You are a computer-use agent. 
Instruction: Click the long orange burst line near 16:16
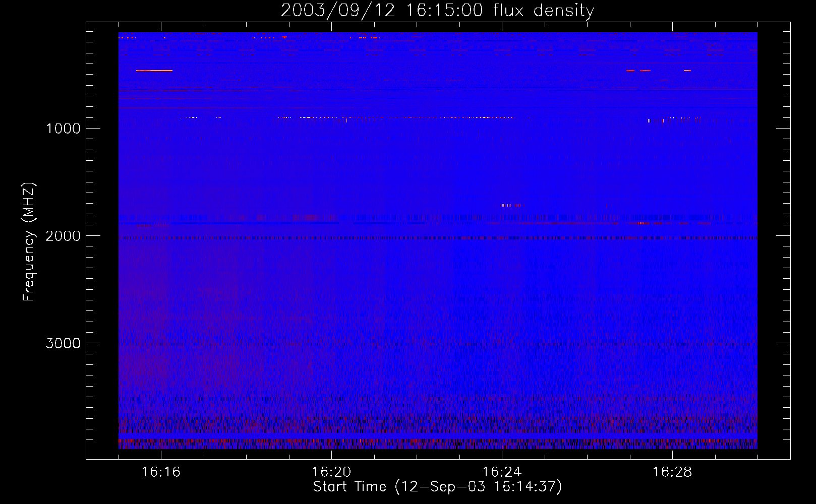[x=154, y=71]
